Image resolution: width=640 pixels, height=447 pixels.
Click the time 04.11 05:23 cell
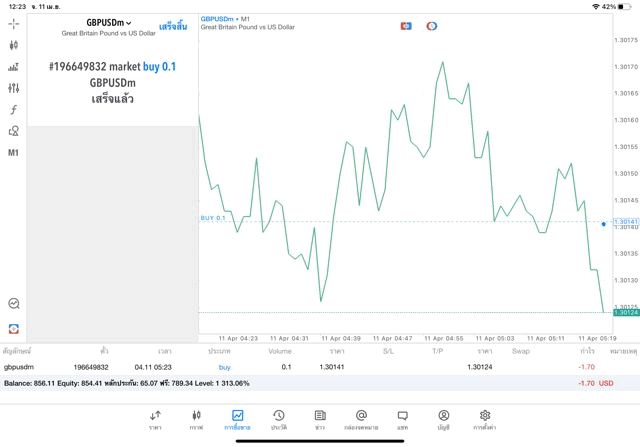pos(153,367)
